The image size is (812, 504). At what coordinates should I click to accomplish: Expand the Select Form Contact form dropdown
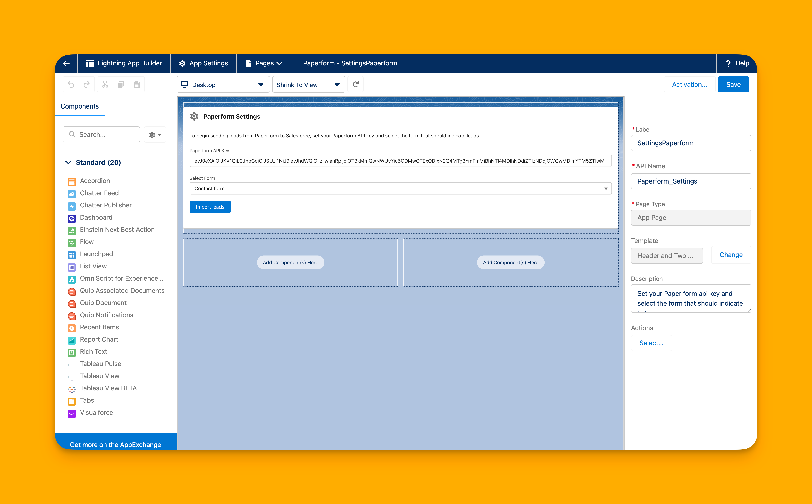400,189
